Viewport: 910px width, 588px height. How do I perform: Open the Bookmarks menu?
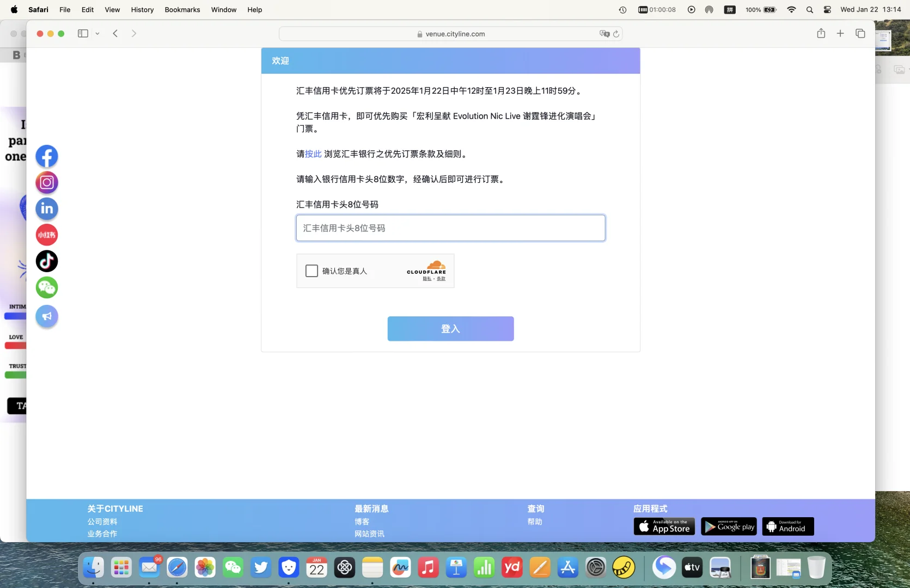click(x=182, y=10)
